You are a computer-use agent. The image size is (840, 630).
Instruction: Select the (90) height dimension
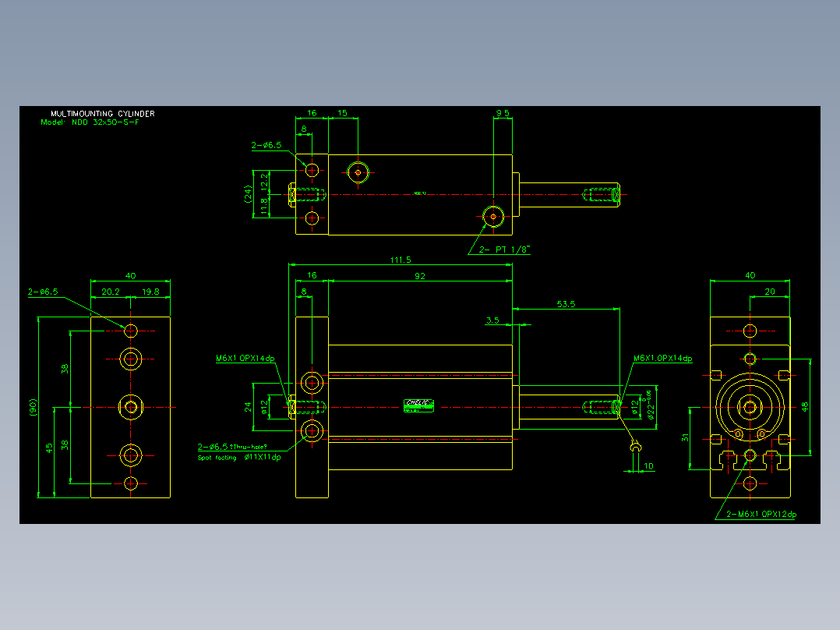tap(34, 408)
